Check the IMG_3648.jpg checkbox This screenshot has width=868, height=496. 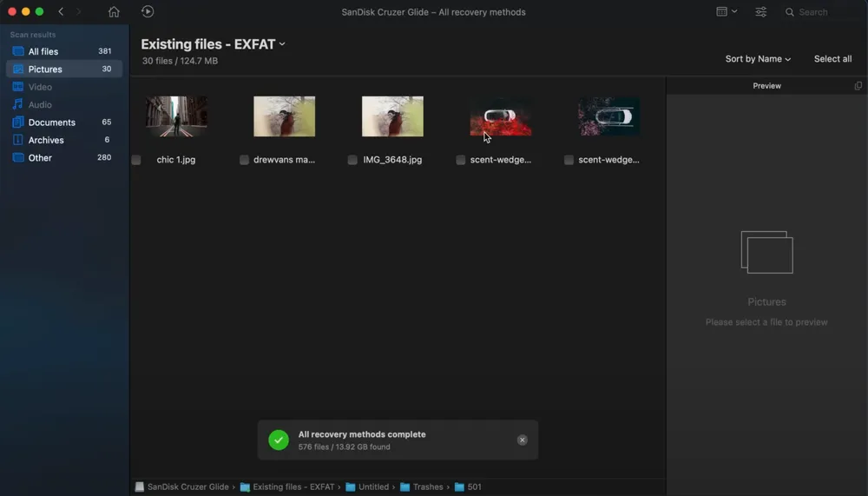[x=352, y=160]
